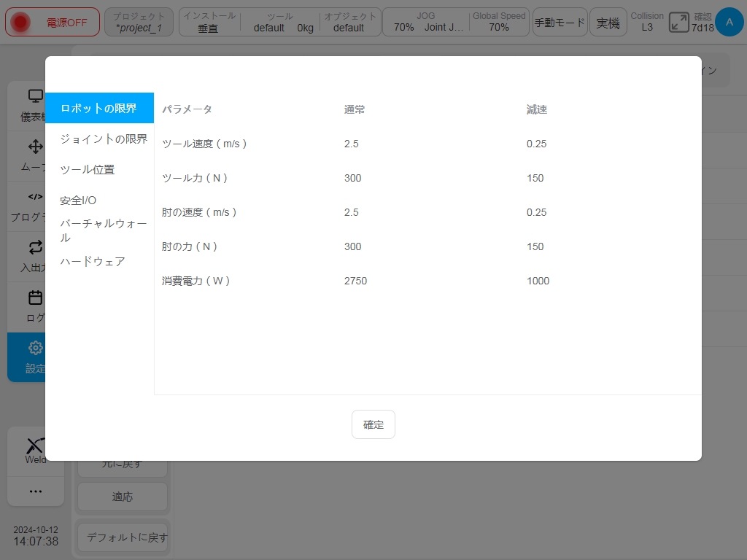Open the Weld icon in sidebar
Screen dimensions: 747x560
point(35,446)
